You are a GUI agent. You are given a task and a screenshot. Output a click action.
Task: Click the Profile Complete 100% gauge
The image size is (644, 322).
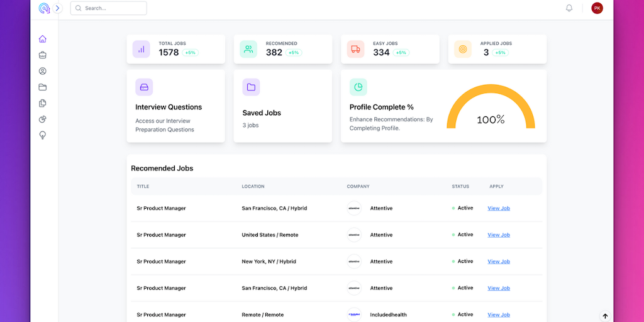click(491, 110)
